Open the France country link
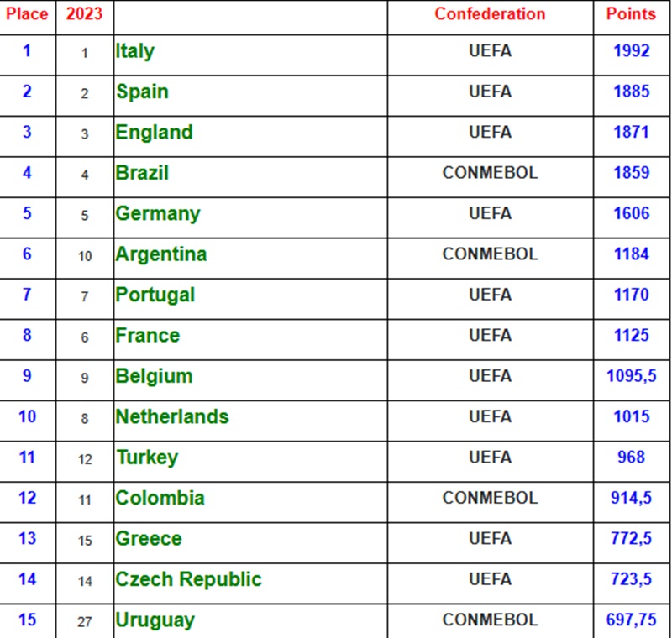The height and width of the screenshot is (638, 672). point(148,336)
